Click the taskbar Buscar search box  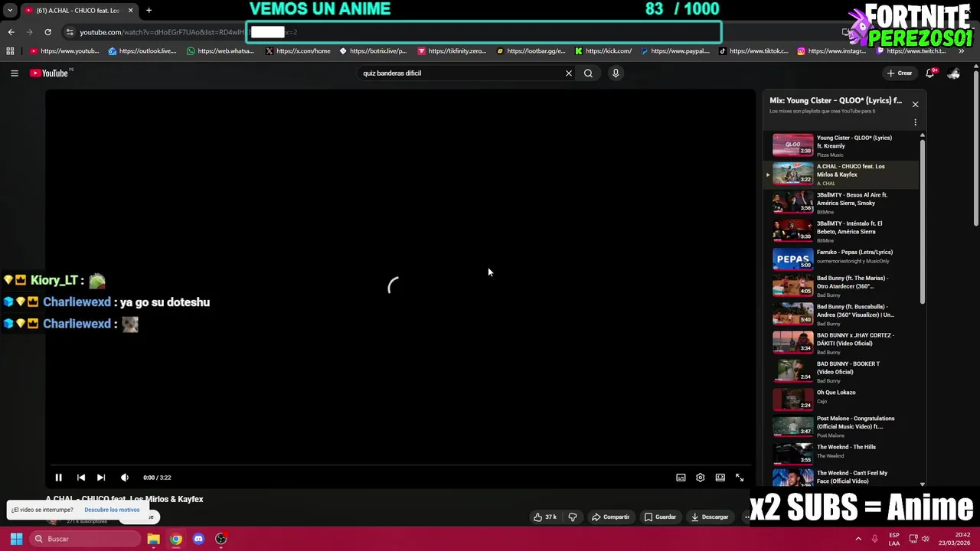[x=85, y=539]
